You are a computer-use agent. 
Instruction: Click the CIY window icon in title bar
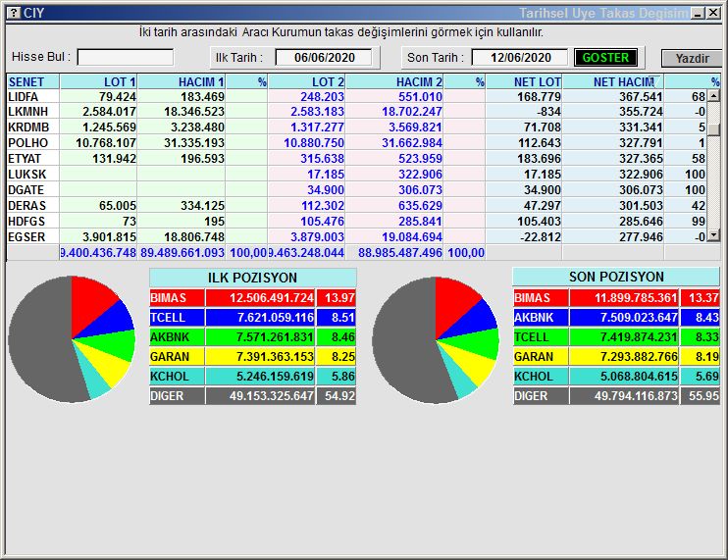click(x=13, y=13)
